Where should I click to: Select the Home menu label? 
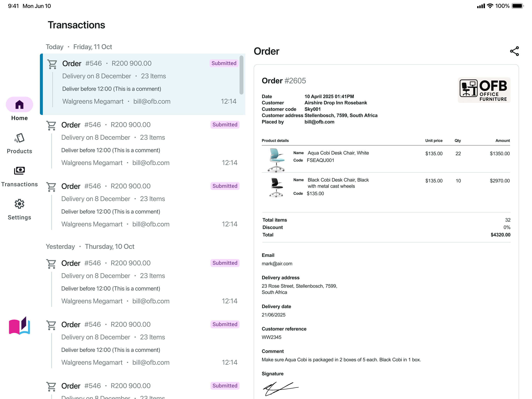click(x=19, y=118)
